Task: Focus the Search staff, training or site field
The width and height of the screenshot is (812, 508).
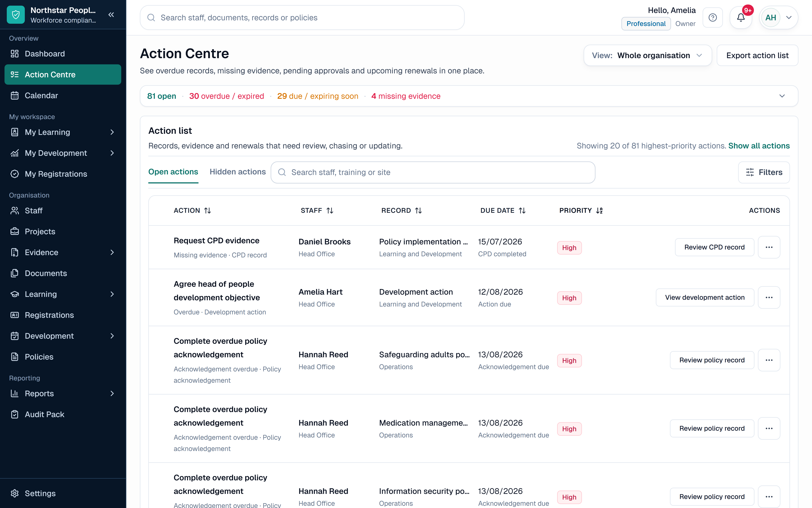Action: point(433,172)
